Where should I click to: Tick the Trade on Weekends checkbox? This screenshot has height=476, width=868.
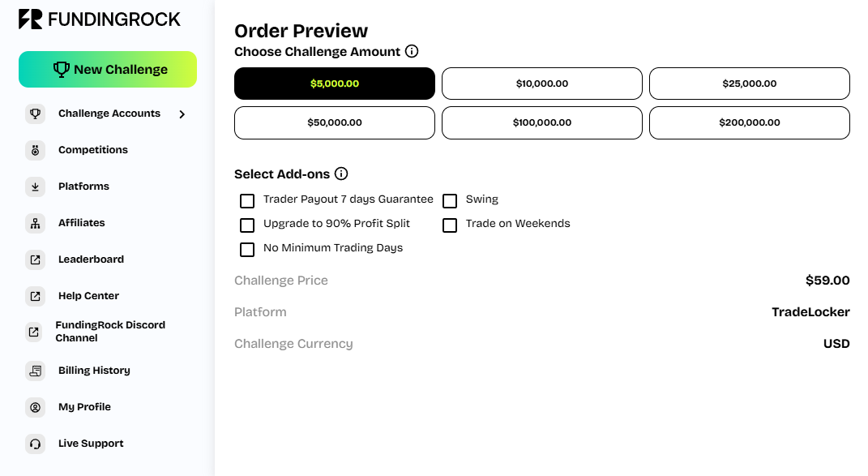coord(450,225)
